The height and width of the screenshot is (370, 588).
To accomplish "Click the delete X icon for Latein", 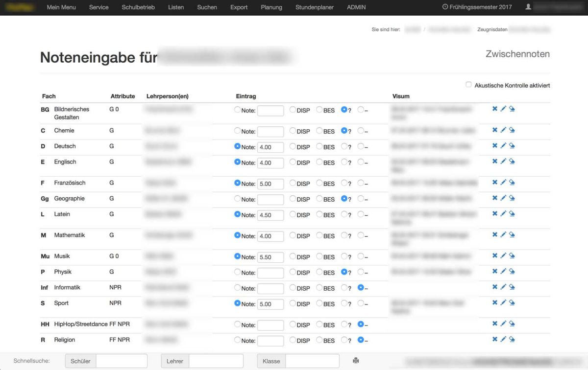I will tap(495, 214).
